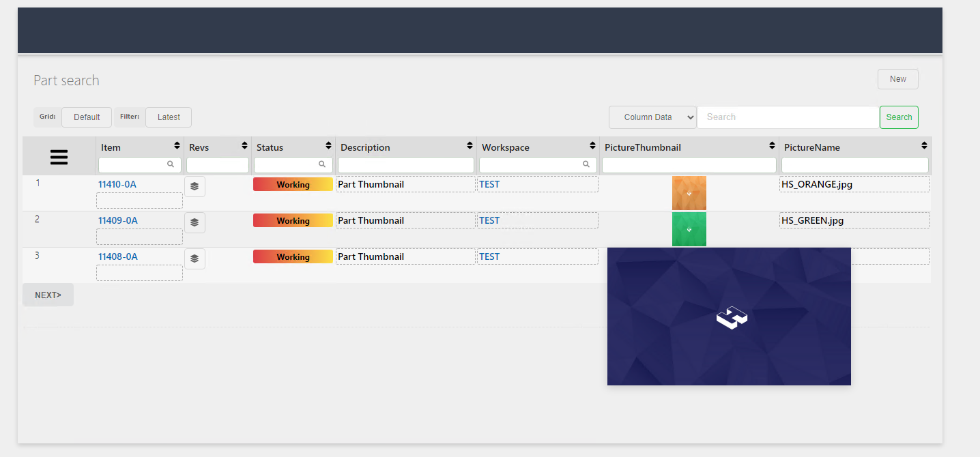This screenshot has height=457, width=980.
Task: Open item link 11410-0A
Action: 118,184
